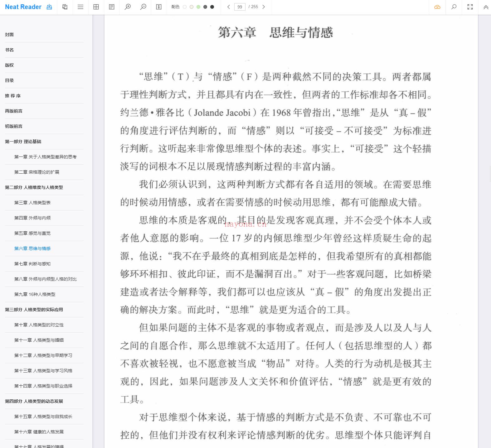Open 第十一章 人格类型与婚姻
This screenshot has width=491, height=448.
[x=39, y=340]
